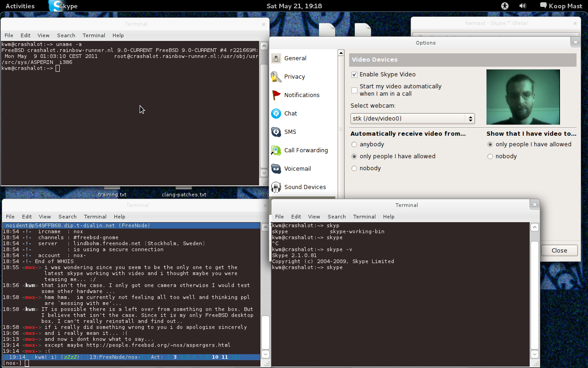588x368 pixels.
Task: Open Notifications flag icon
Action: (276, 95)
